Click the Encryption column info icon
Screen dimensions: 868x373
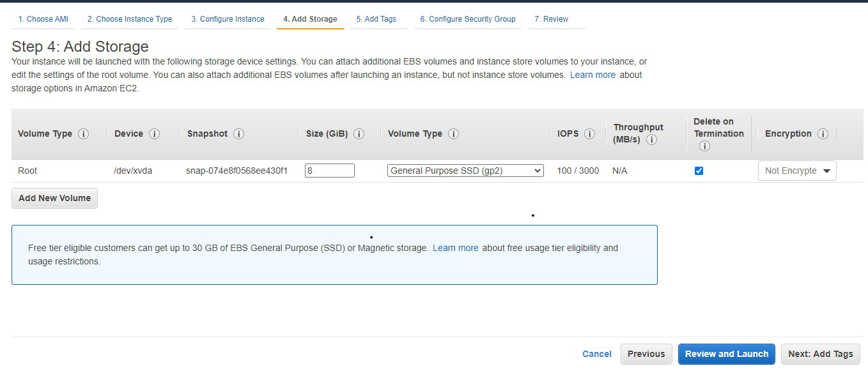point(823,134)
